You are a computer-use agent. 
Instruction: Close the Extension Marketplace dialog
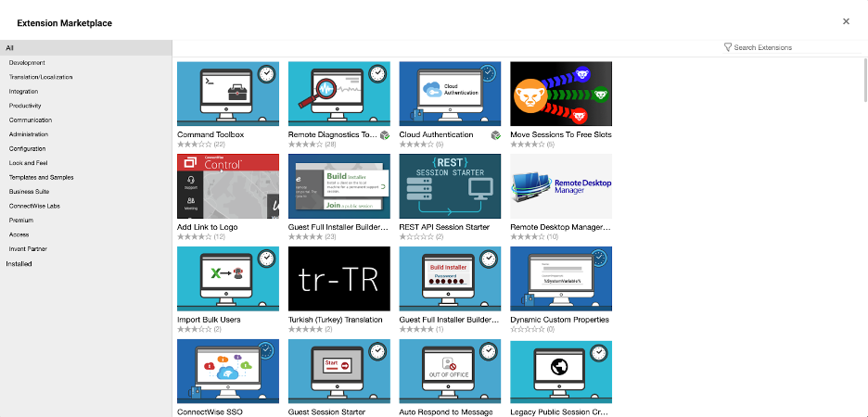(846, 21)
